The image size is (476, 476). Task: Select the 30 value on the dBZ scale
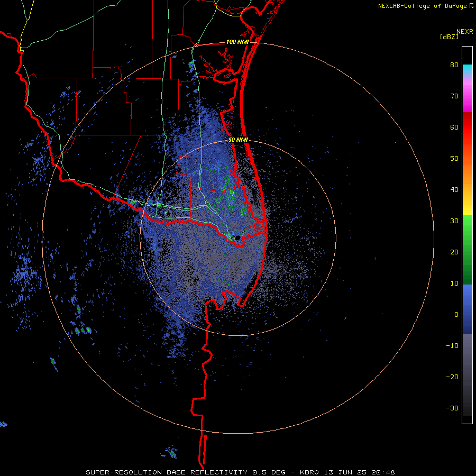454,221
